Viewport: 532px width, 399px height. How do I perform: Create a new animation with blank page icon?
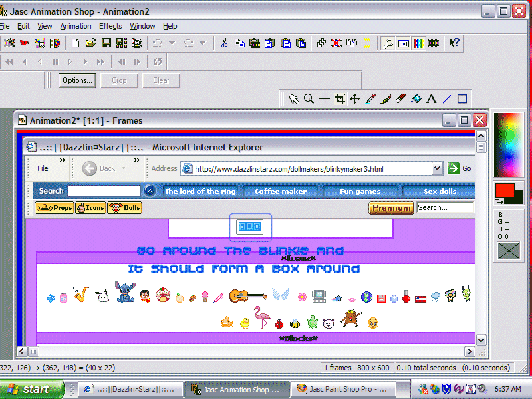[x=75, y=43]
